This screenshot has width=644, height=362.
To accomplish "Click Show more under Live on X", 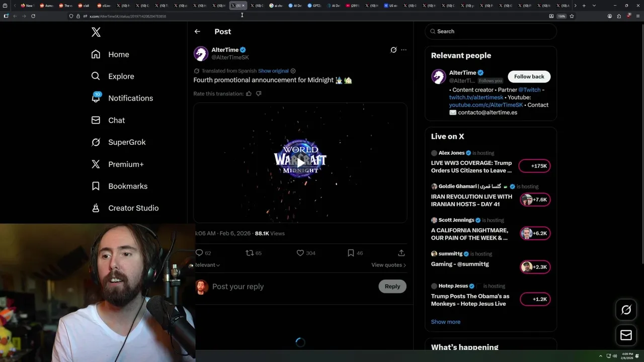I will tap(446, 322).
